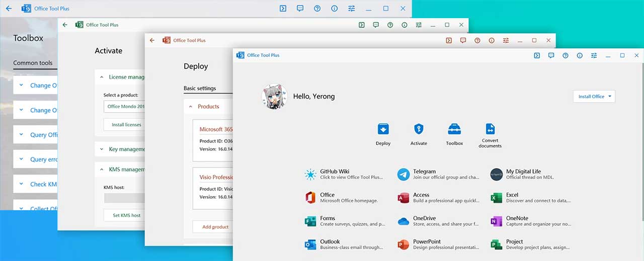The width and height of the screenshot is (644, 261).
Task: Click the Deploy page heading
Action: (x=196, y=66)
